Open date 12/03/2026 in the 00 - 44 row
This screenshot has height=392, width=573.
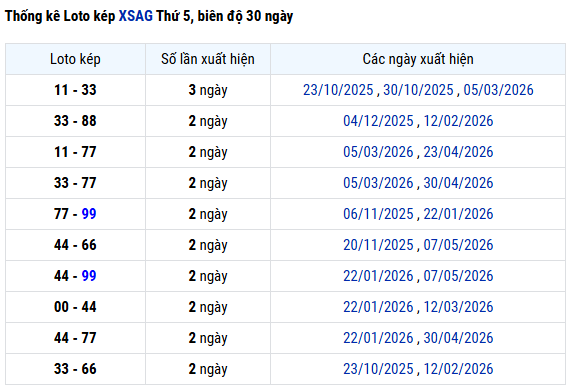[458, 307]
